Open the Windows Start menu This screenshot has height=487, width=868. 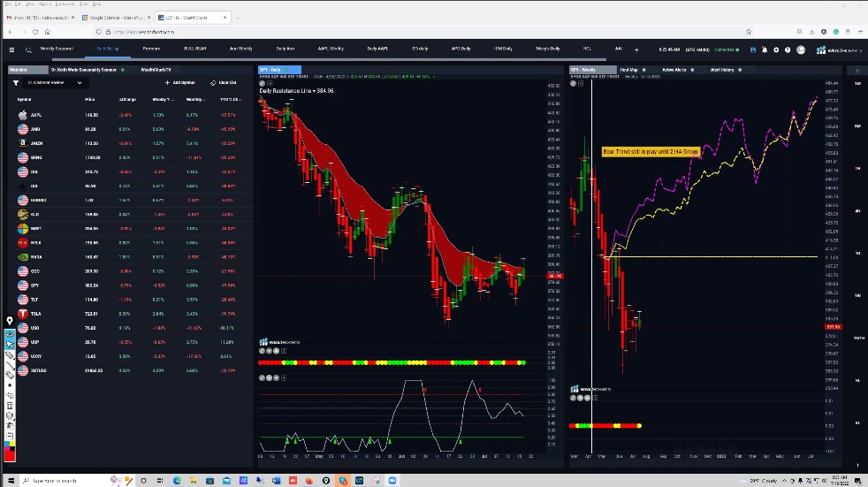click(10, 480)
